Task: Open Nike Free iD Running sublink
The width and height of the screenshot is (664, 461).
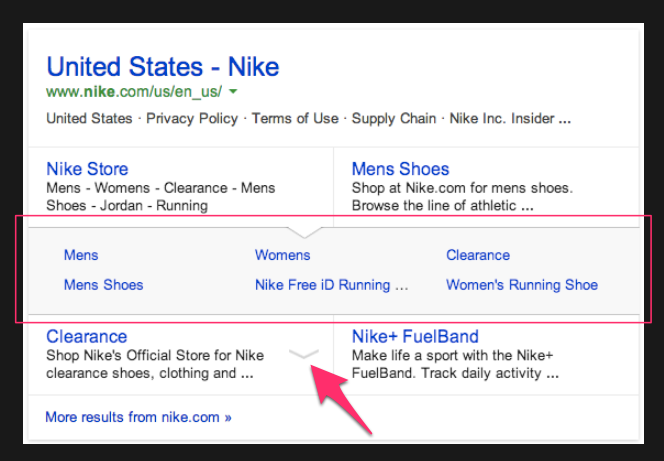Action: (x=331, y=285)
